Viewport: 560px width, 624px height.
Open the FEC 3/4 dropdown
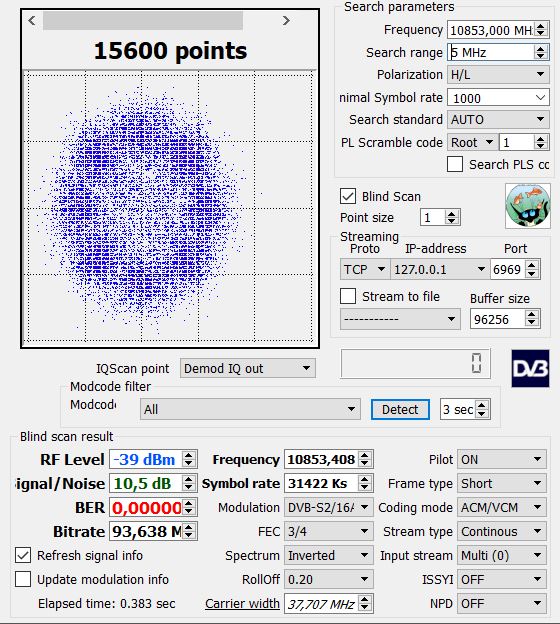(328, 531)
